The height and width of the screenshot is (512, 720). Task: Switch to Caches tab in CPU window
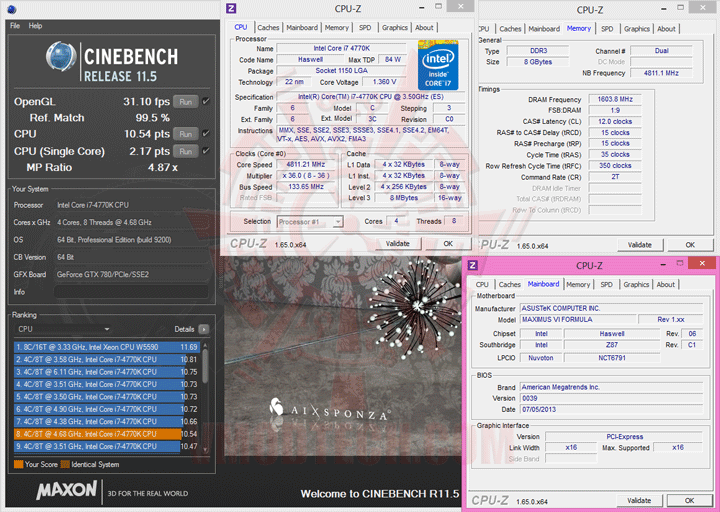pos(268,28)
